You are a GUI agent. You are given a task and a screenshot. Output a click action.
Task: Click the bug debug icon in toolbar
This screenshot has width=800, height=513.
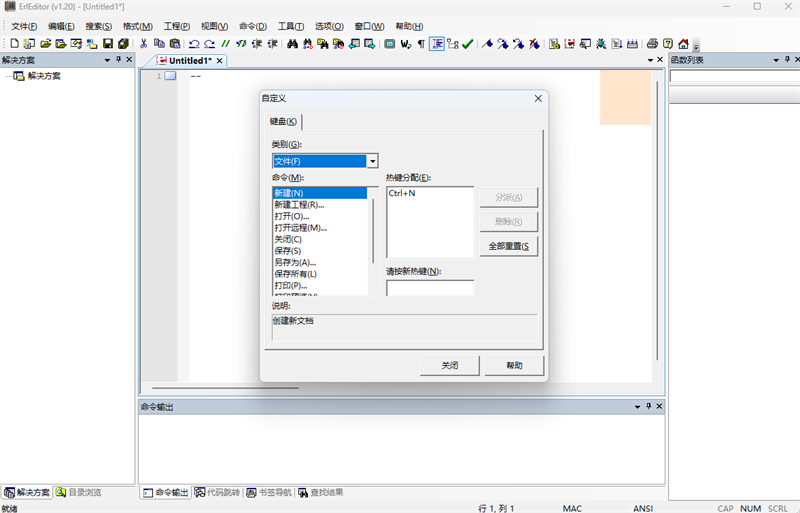coord(601,44)
